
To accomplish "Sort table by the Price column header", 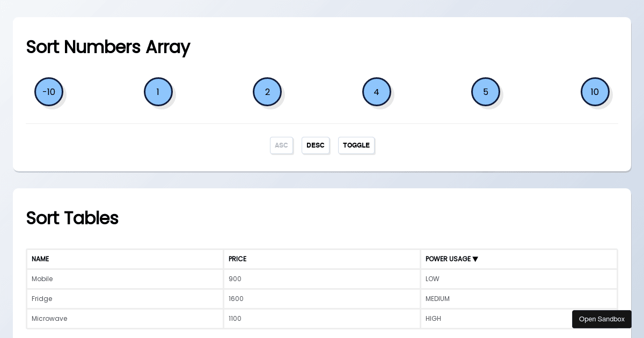I will tap(237, 259).
